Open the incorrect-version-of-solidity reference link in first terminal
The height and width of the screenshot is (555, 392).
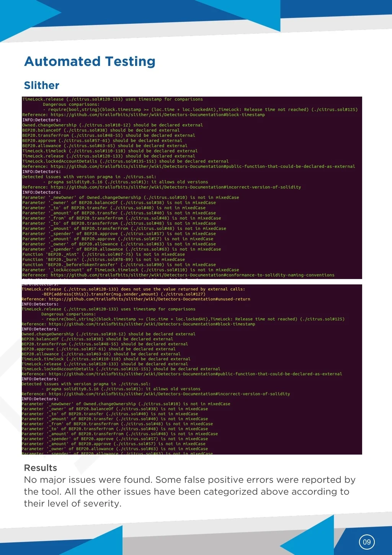pos(176,187)
